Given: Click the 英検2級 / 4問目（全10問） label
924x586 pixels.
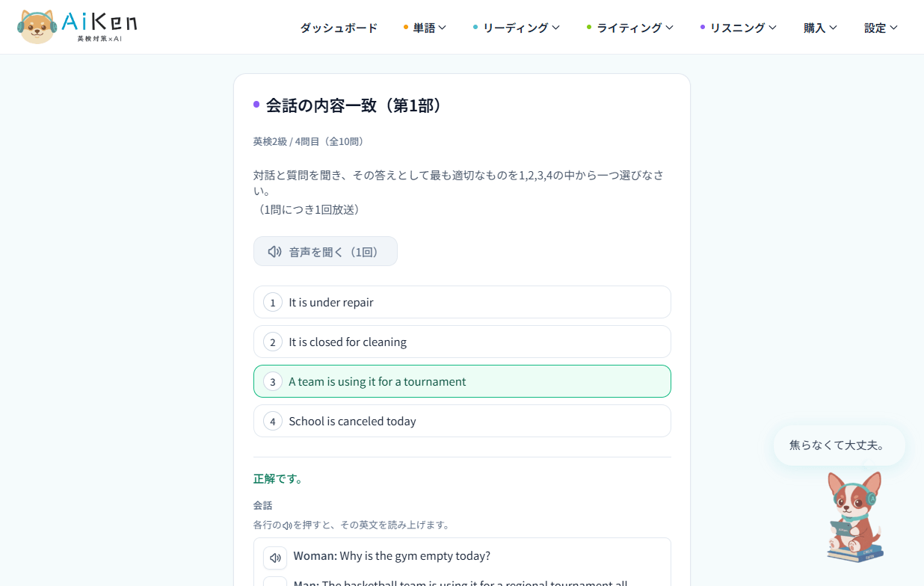Looking at the screenshot, I should (x=309, y=141).
